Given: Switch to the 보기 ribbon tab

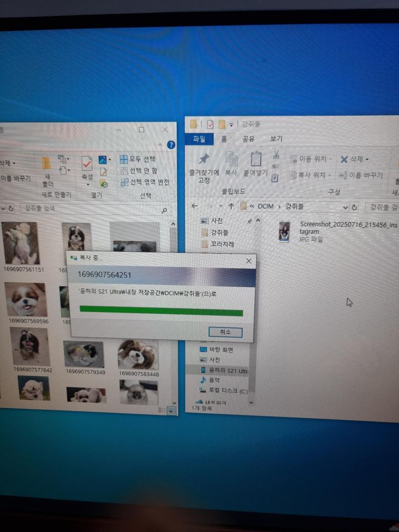Looking at the screenshot, I should tap(276, 139).
